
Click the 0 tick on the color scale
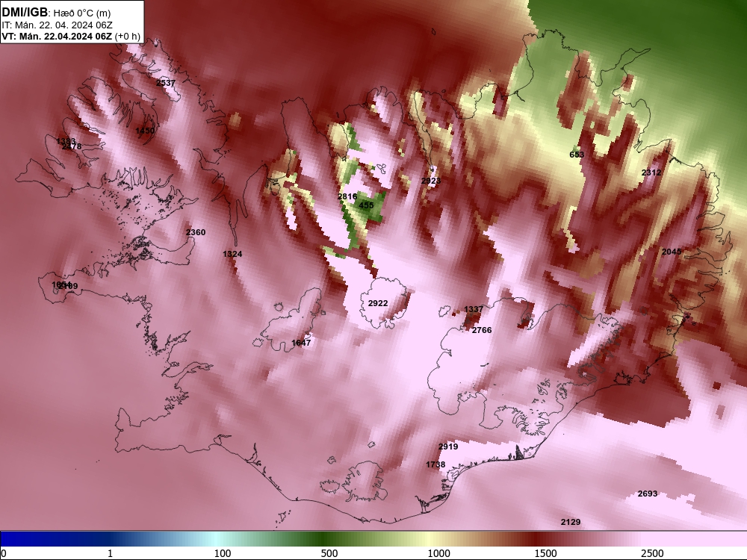pos(3,553)
